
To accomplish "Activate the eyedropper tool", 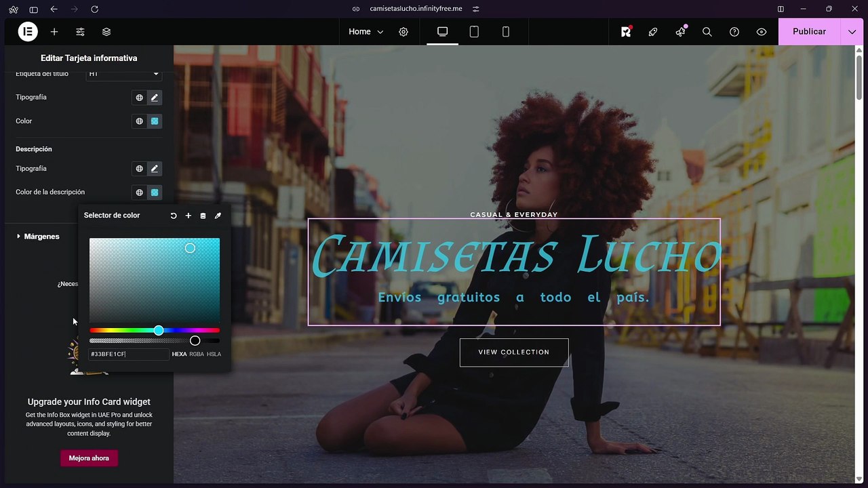I will click(x=218, y=216).
